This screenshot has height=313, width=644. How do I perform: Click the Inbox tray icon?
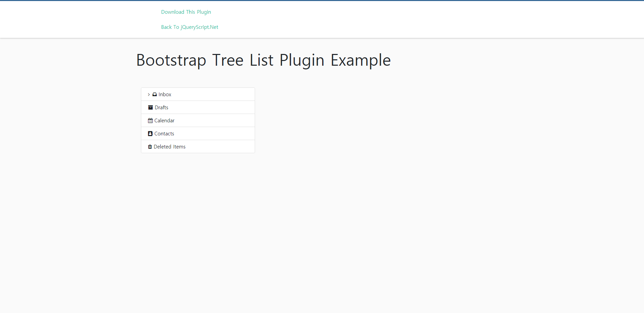pos(155,95)
